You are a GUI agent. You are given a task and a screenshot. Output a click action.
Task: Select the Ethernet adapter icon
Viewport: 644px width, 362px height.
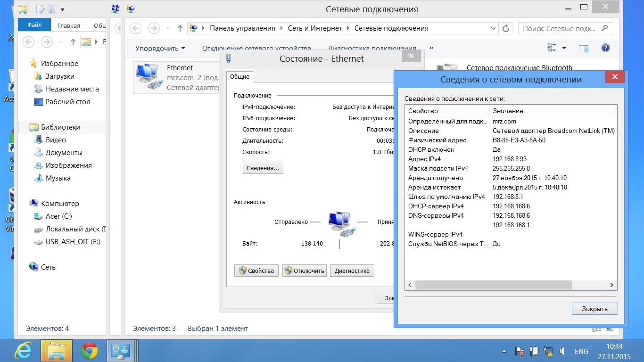coord(148,77)
